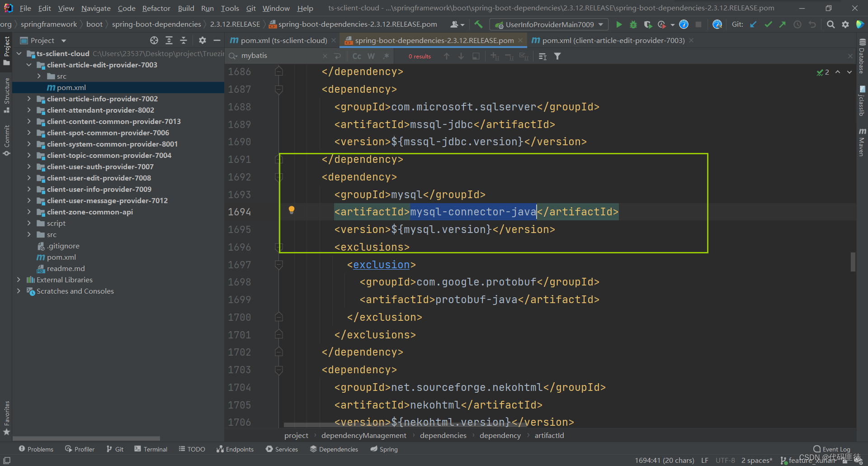Expand all in Project panel
Screen dimensions: 868x466
tap(169, 40)
